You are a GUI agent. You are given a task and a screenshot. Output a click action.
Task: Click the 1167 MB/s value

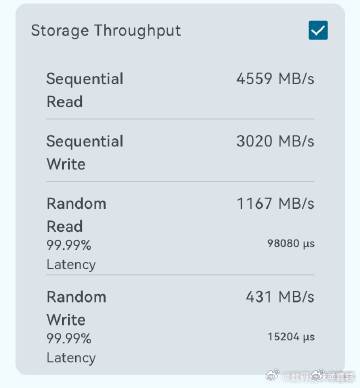(x=275, y=203)
